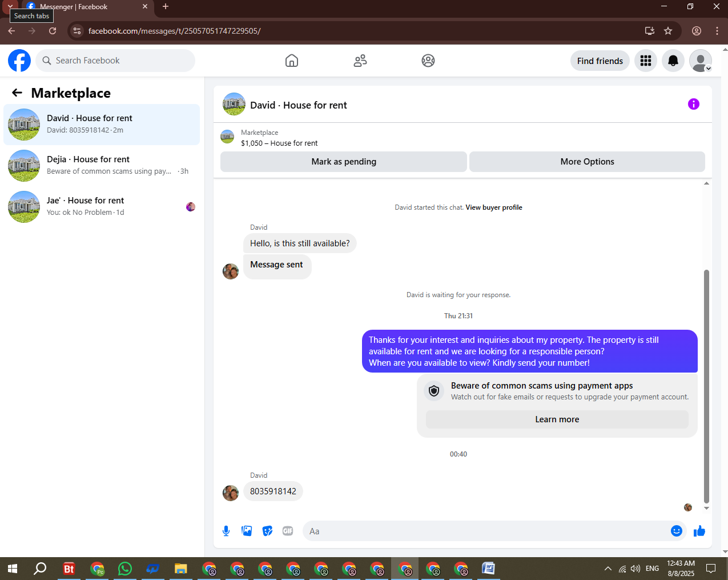The image size is (728, 580).
Task: Click More Options button
Action: click(587, 162)
